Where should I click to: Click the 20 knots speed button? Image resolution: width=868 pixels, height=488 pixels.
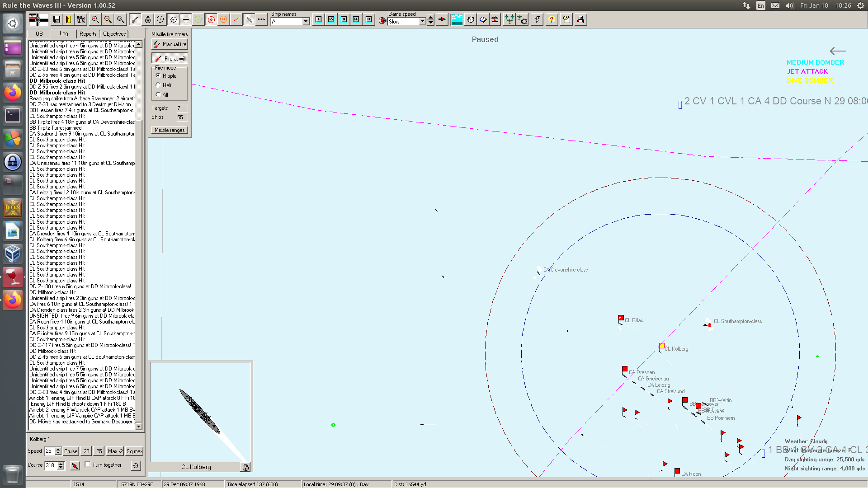pos(86,451)
